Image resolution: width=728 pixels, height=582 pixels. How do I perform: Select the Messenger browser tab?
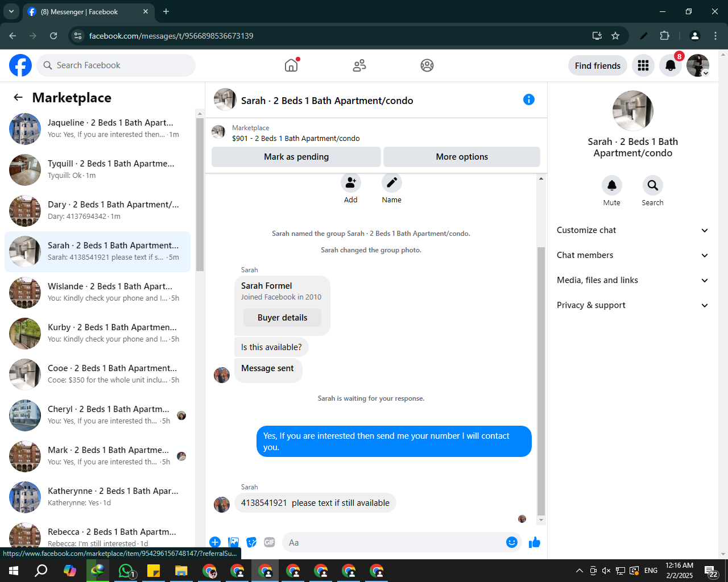[x=88, y=11]
